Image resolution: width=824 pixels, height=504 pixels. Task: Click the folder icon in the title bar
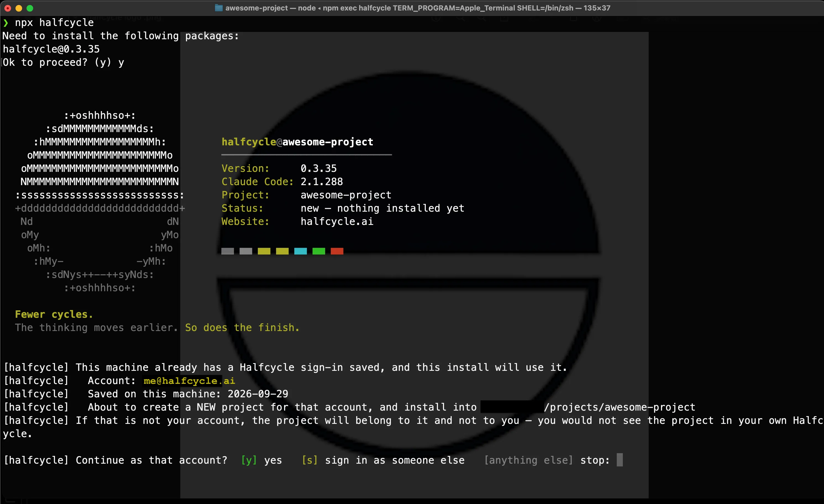pos(218,8)
